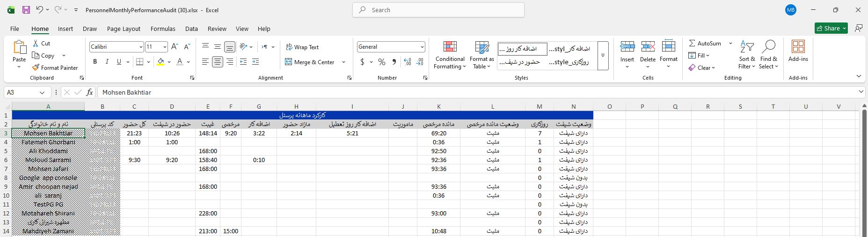
Task: Switch to the Formulas tab
Action: click(x=163, y=29)
